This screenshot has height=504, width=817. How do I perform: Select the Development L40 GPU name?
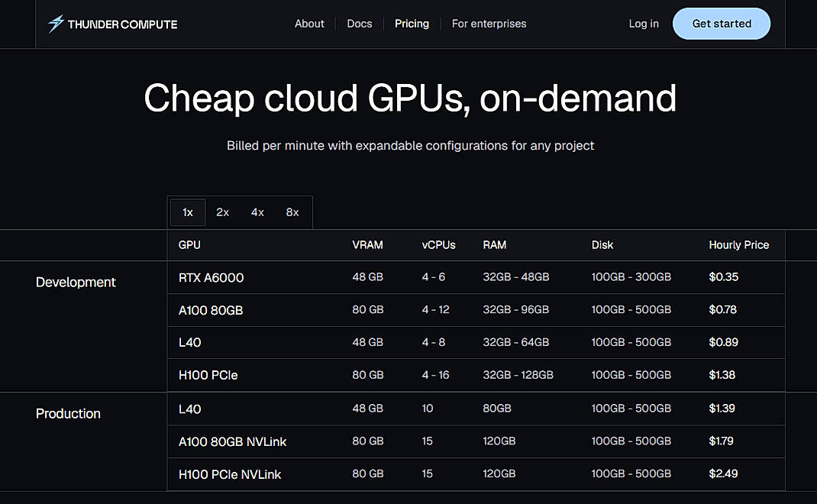[189, 342]
